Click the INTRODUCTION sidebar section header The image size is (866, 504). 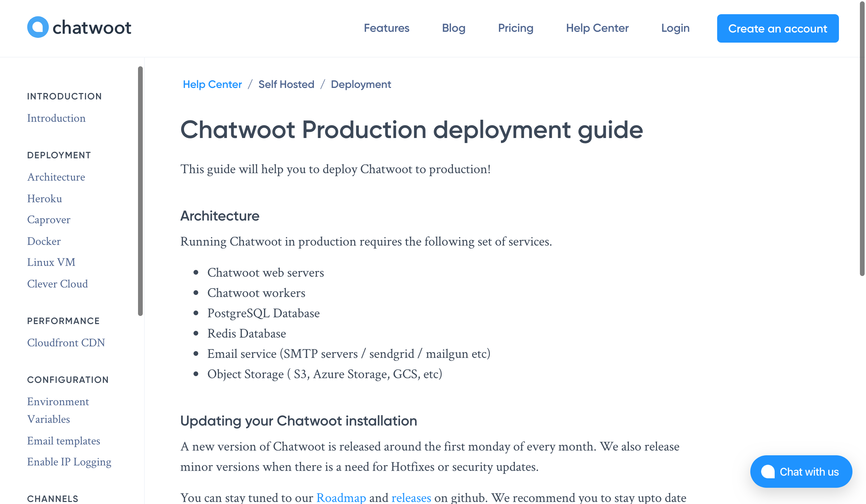click(x=65, y=96)
